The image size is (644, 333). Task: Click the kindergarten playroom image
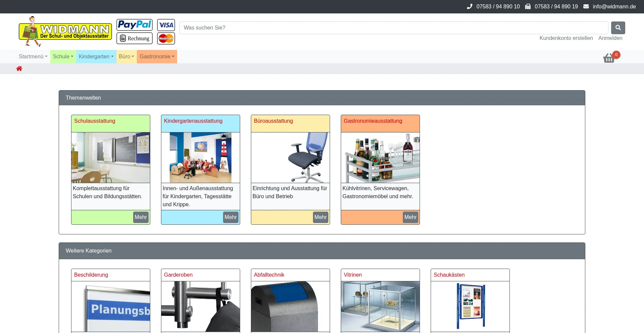[201, 158]
